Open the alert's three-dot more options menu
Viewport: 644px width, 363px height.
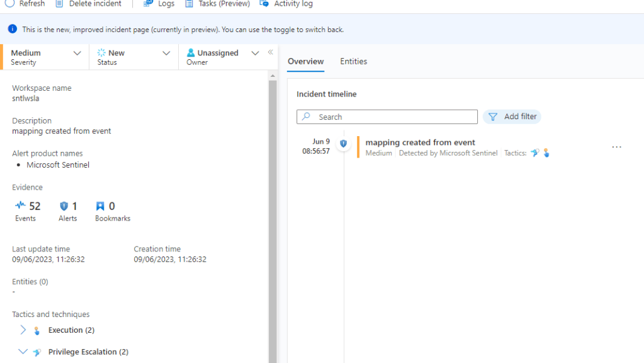pyautogui.click(x=616, y=147)
